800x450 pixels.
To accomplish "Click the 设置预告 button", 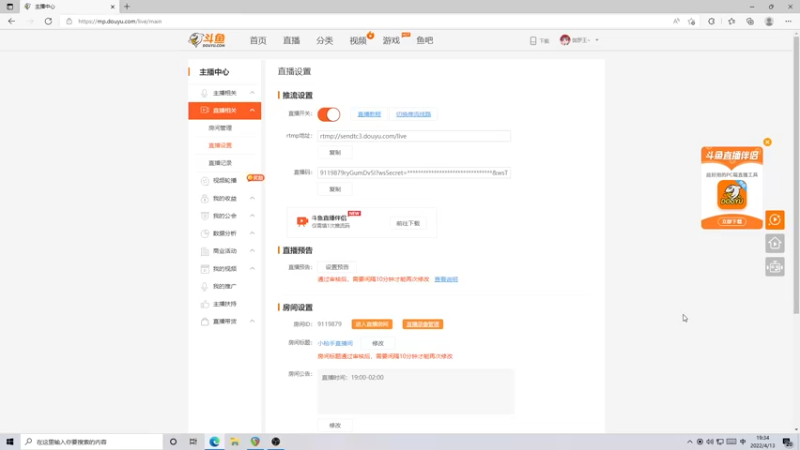I will [x=337, y=267].
